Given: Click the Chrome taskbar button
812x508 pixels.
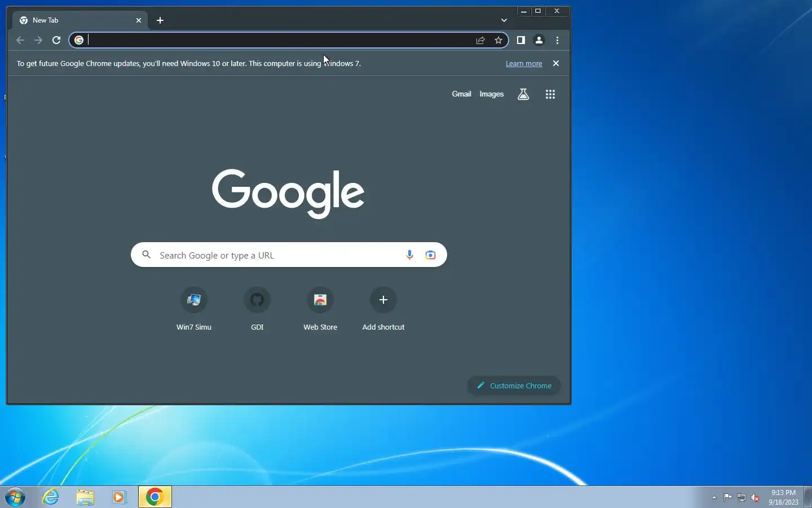Looking at the screenshot, I should coord(155,497).
